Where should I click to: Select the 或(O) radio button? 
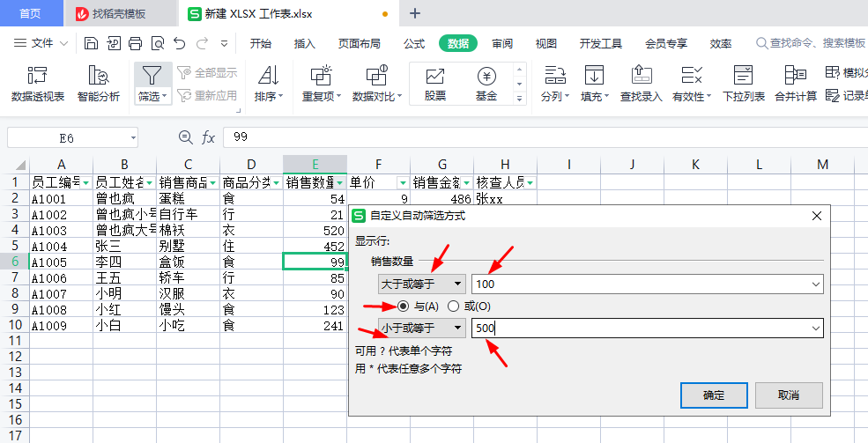click(453, 306)
